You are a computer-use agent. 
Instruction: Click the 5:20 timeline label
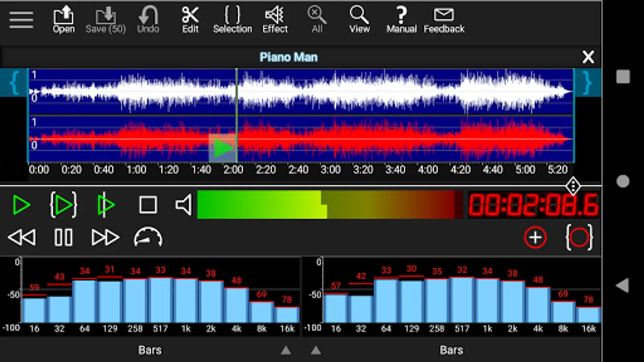click(x=557, y=170)
